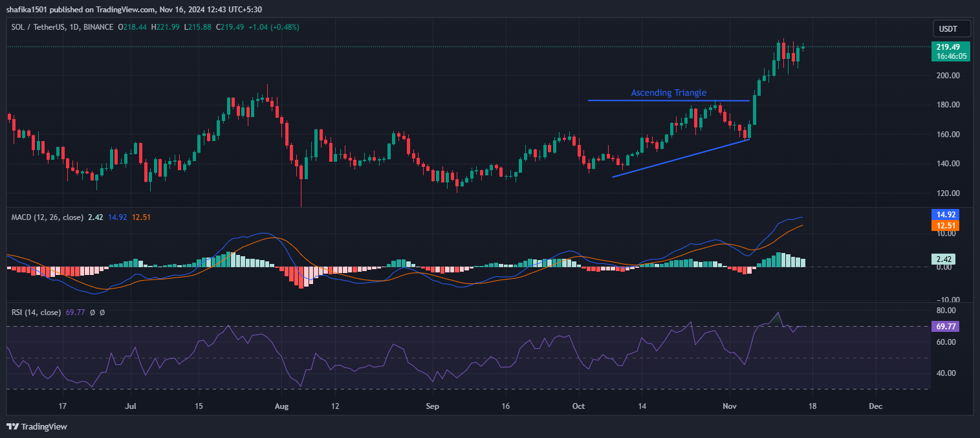Click the Nov date on time axis
980x438 pixels.
coord(729,407)
